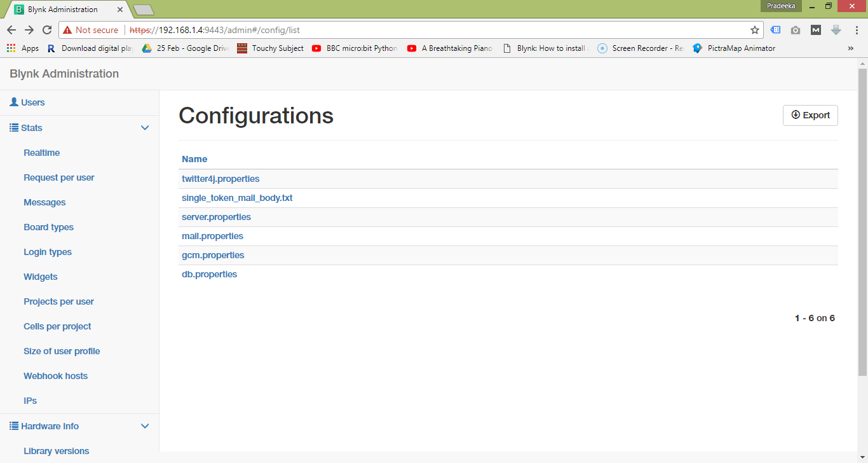Open Widgets stats

[41, 277]
